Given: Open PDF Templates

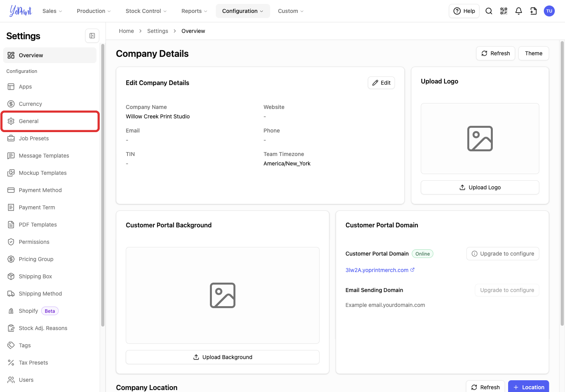Looking at the screenshot, I should (50, 225).
